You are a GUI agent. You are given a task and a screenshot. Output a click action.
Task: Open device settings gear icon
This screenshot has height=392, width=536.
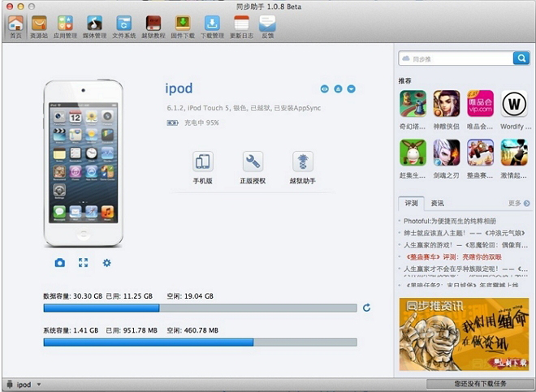[x=106, y=263]
